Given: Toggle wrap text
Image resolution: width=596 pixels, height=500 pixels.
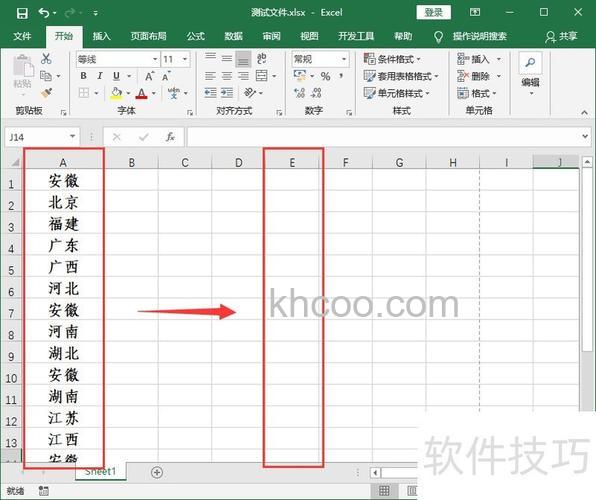Looking at the screenshot, I should pos(262,59).
